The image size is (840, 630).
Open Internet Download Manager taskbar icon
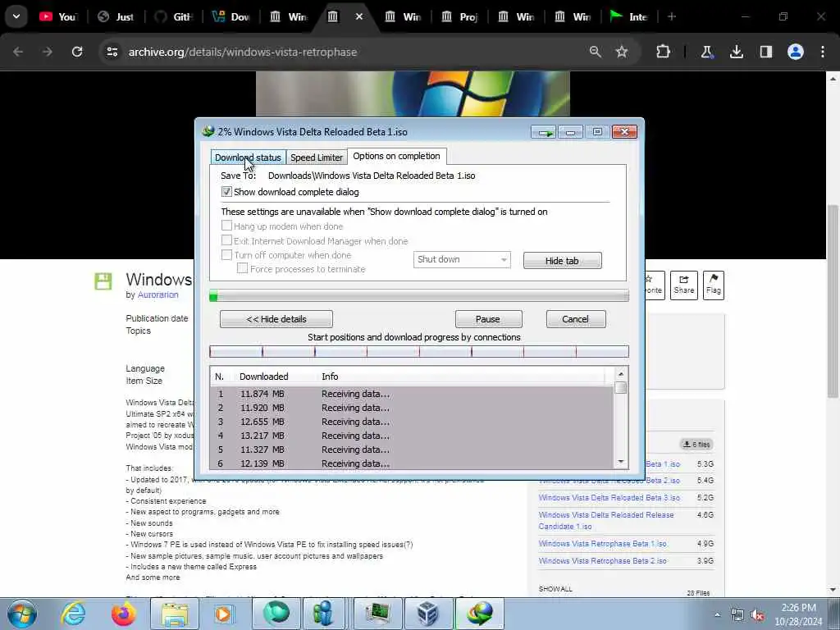(479, 614)
